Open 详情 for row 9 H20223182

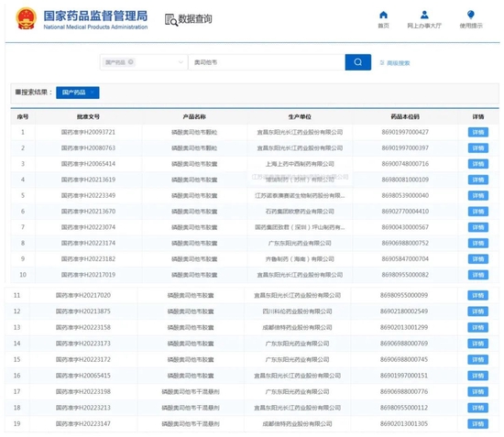[x=478, y=259]
